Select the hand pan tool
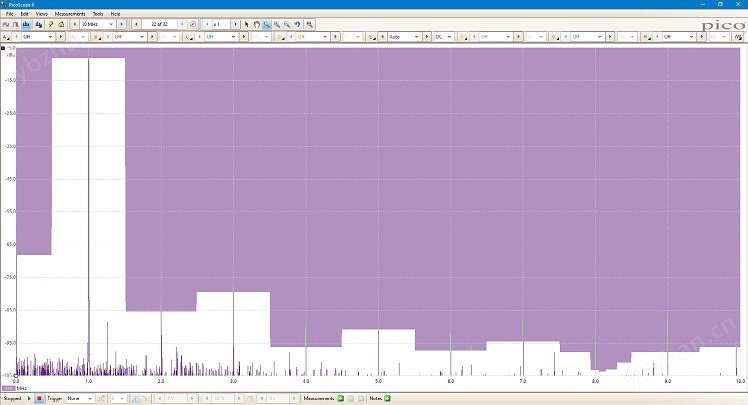This screenshot has width=748, height=405. [x=256, y=24]
